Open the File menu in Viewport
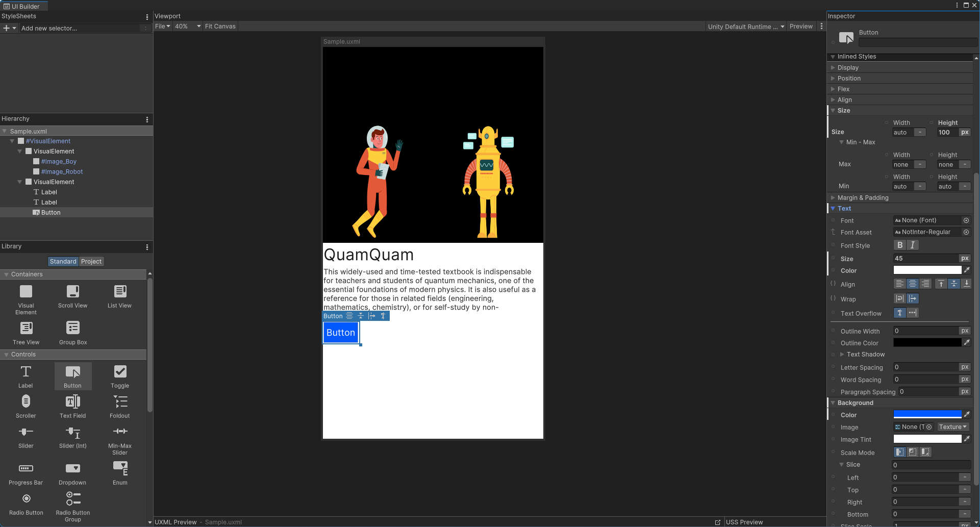 [163, 27]
